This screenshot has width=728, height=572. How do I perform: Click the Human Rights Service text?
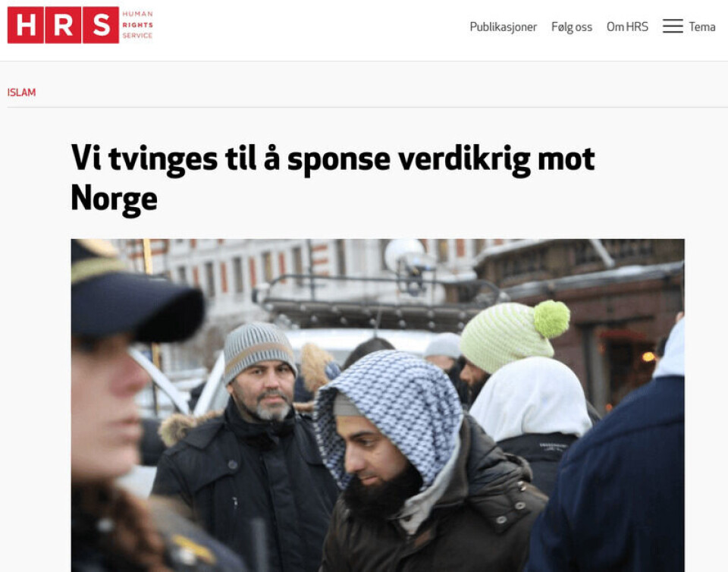tap(137, 24)
